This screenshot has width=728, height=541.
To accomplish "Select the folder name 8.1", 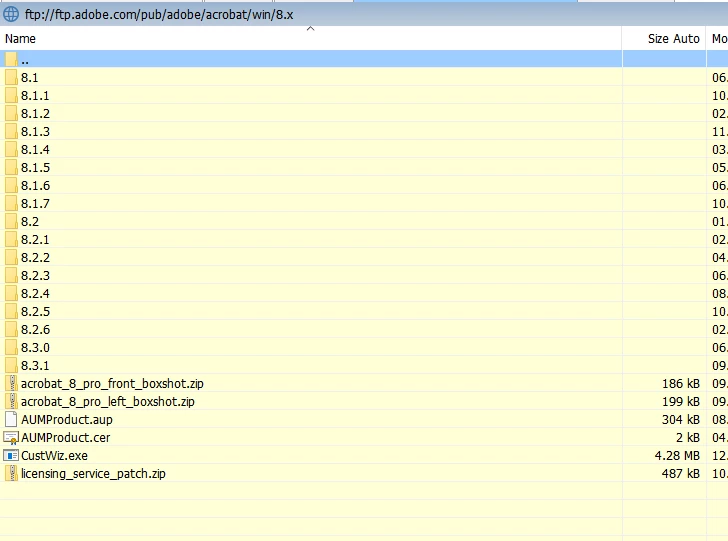I will coord(29,78).
